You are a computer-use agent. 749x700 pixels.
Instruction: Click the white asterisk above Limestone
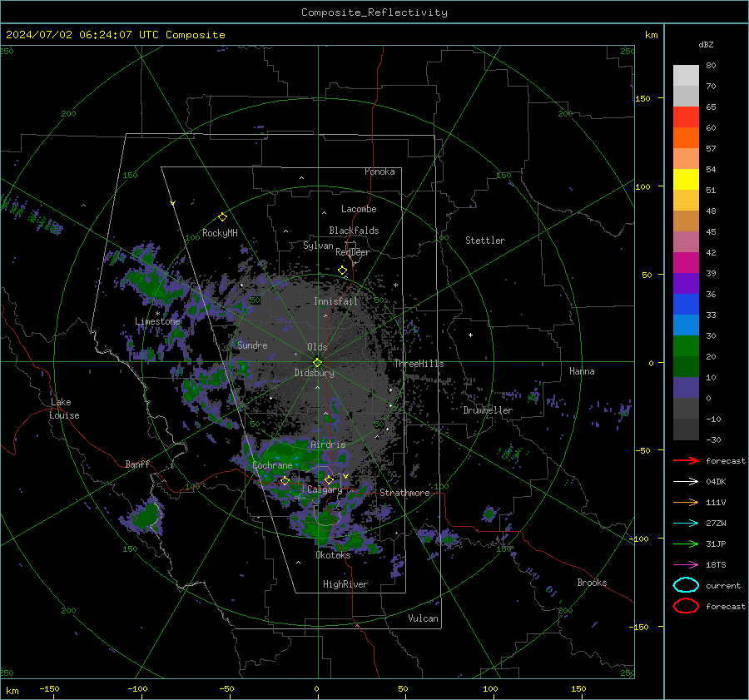(x=157, y=314)
